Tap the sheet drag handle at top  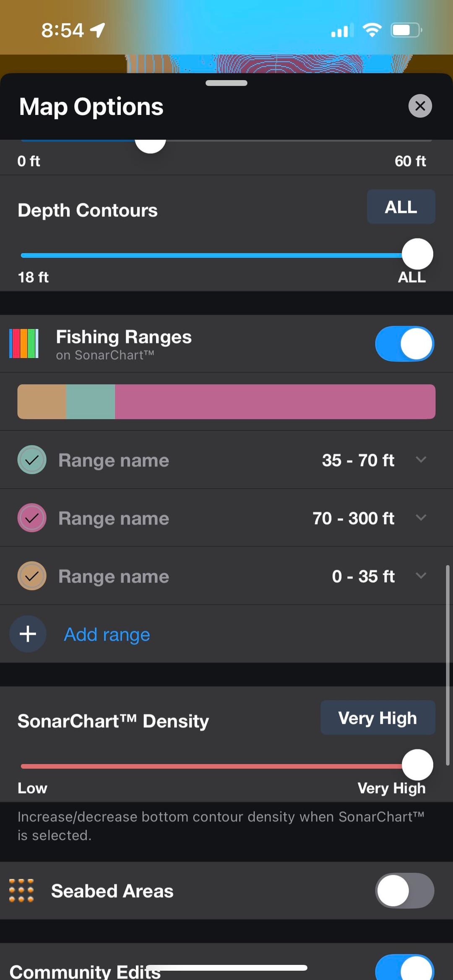tap(226, 83)
